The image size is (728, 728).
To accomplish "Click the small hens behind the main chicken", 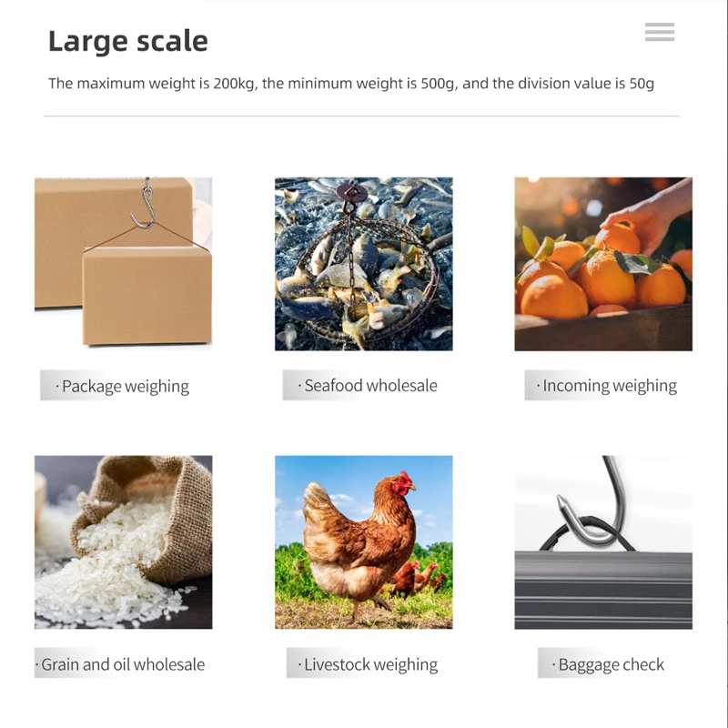I will (418, 578).
